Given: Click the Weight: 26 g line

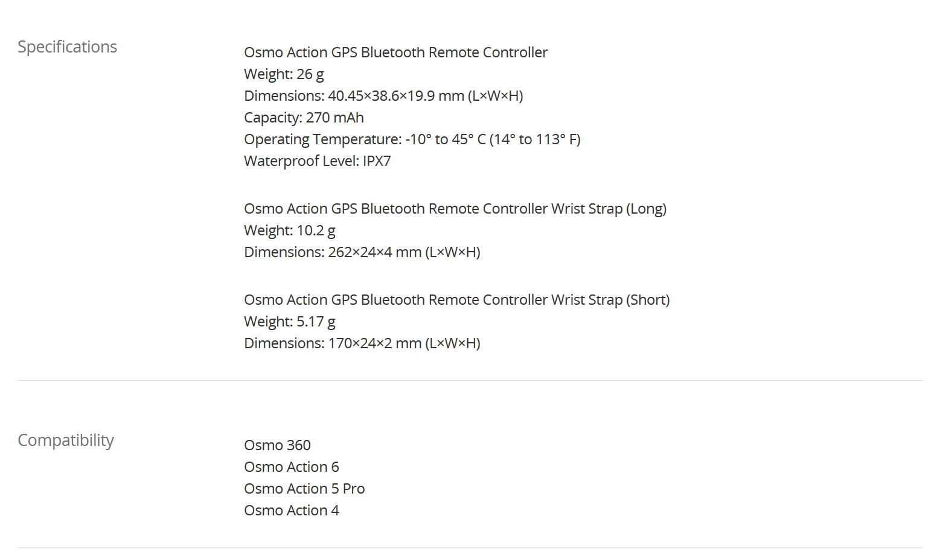Looking at the screenshot, I should pos(284,74).
